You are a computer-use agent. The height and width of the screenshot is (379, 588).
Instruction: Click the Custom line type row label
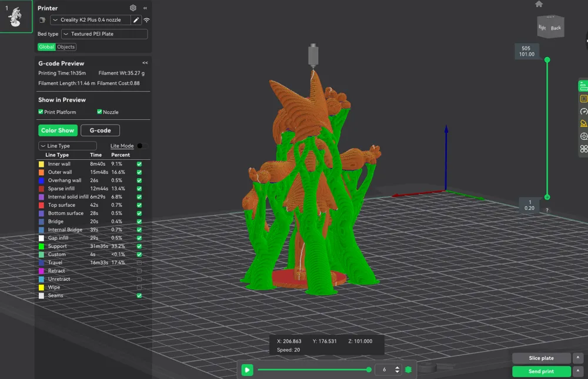pyautogui.click(x=56, y=254)
